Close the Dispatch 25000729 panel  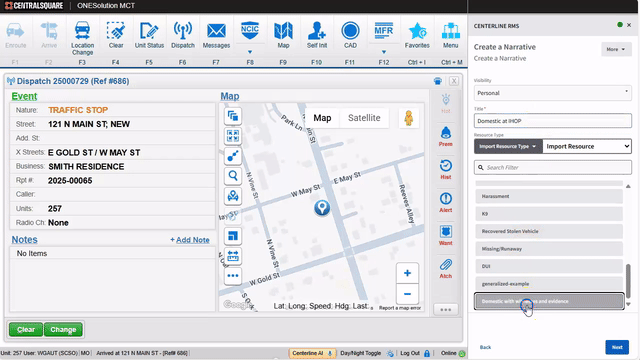tap(453, 81)
